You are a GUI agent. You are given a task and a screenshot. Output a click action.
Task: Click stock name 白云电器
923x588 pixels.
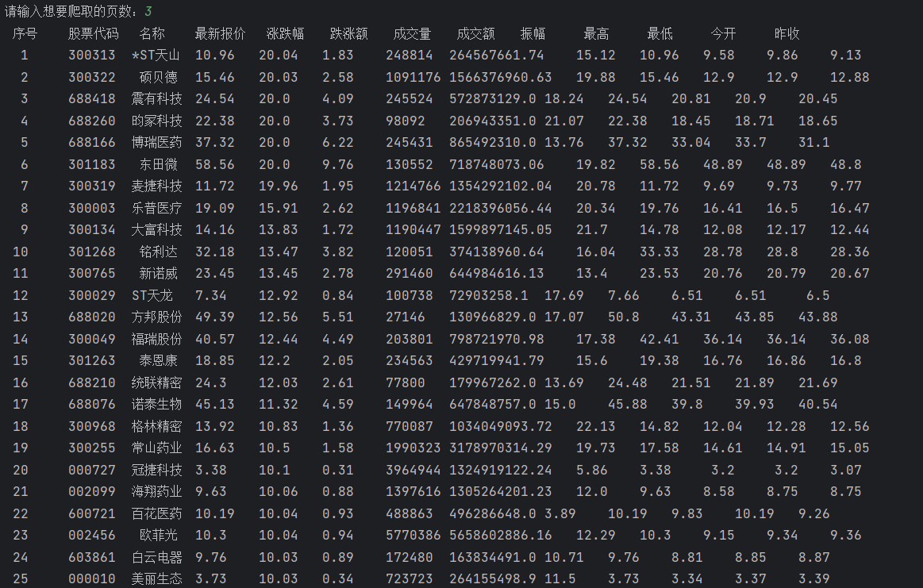pos(157,557)
